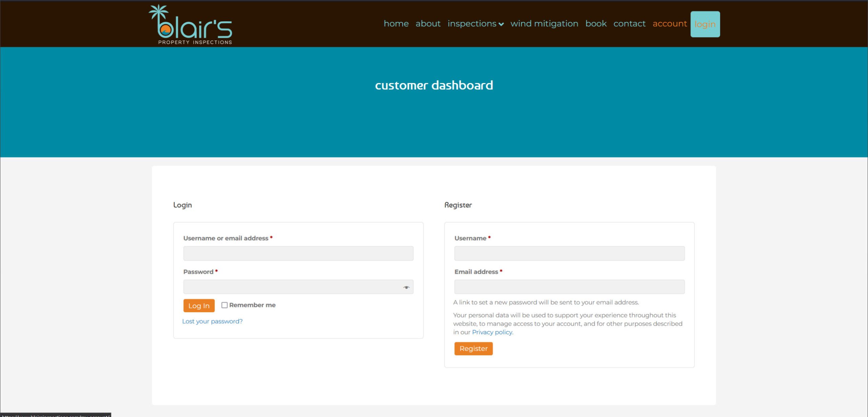Viewport: 868px width, 417px height.
Task: Follow the Lost your password link
Action: pyautogui.click(x=212, y=321)
